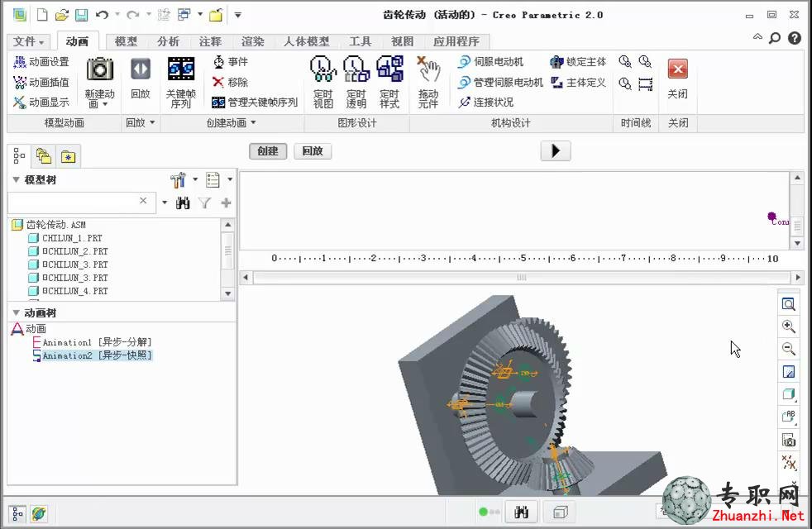
Task: Open 管理关键帧序列 manager
Action: click(x=255, y=102)
